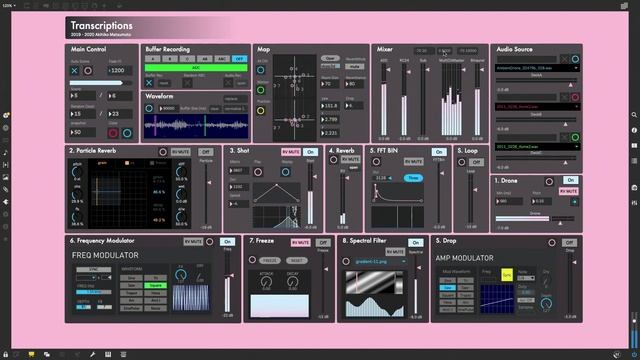
Task: Click the grid icon in bottom toolbar
Action: pos(108,354)
